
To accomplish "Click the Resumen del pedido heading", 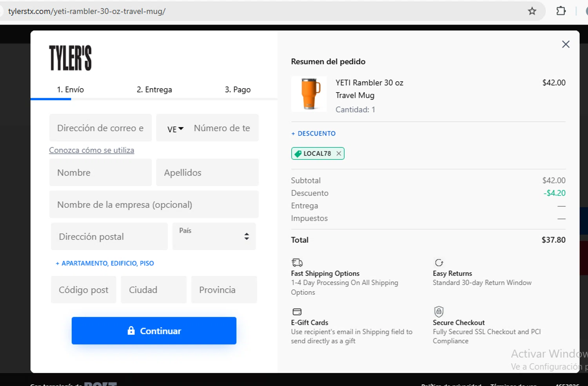I will click(328, 62).
